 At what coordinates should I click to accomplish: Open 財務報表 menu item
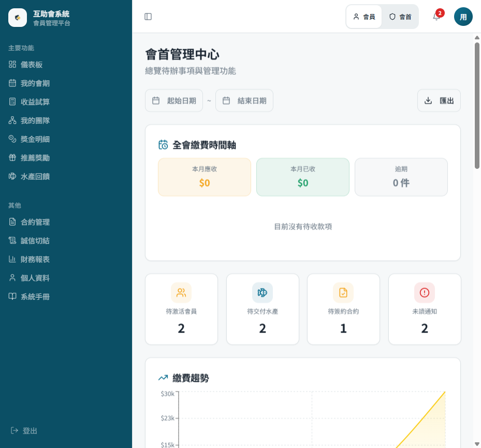pyautogui.click(x=66, y=259)
